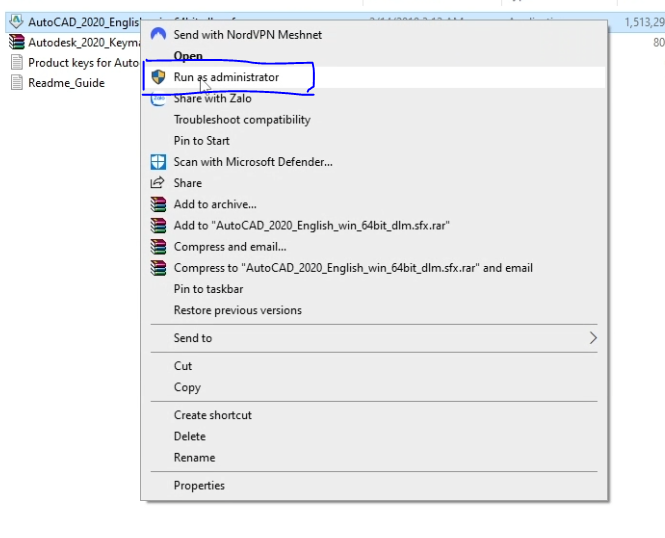The image size is (665, 538).
Task: Click the Autodesk_2020 archive file icon
Action: coord(17,42)
